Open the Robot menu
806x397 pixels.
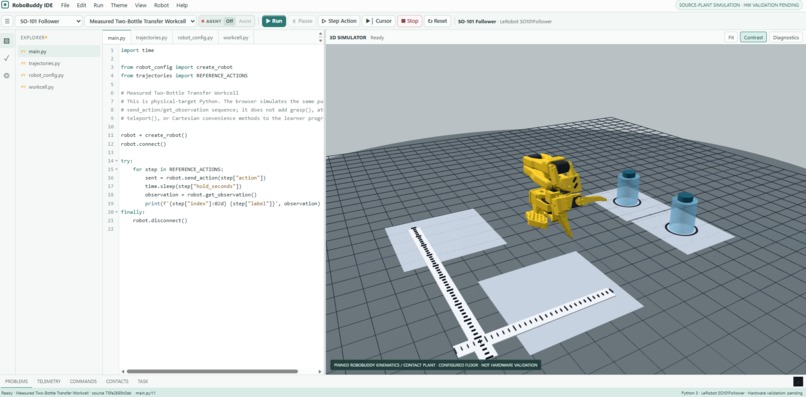pos(161,5)
